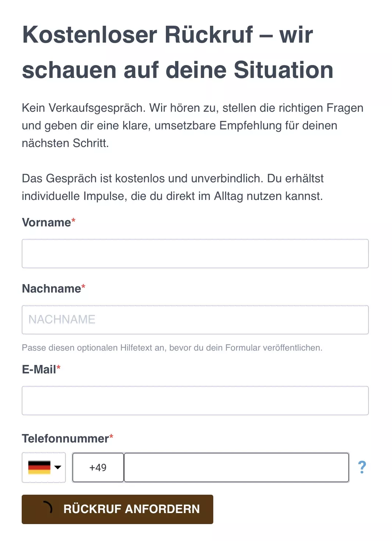
Task: Click the Vorname field label
Action: (46, 223)
